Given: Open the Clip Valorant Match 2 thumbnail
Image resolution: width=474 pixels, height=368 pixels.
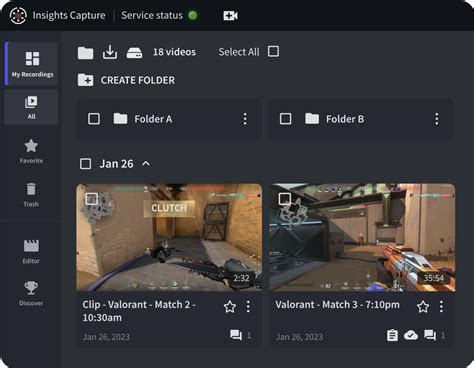Looking at the screenshot, I should 169,237.
